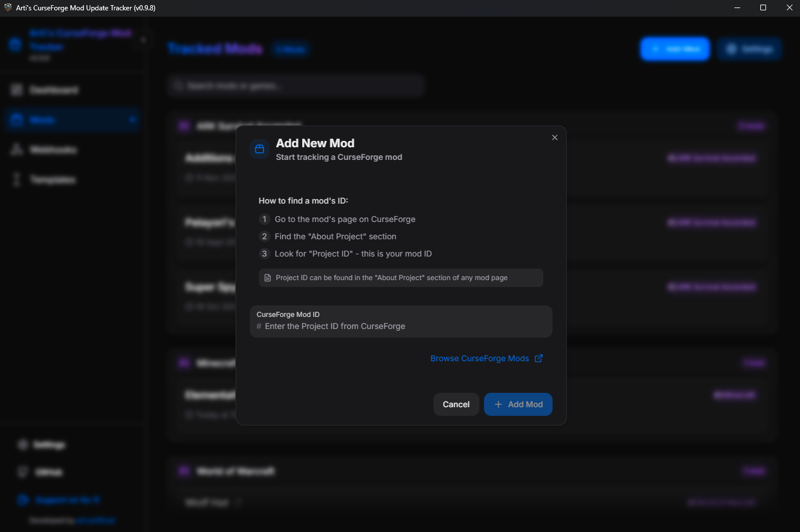Image resolution: width=800 pixels, height=532 pixels.
Task: Click step "Look for Project ID" instruction
Action: (353, 254)
